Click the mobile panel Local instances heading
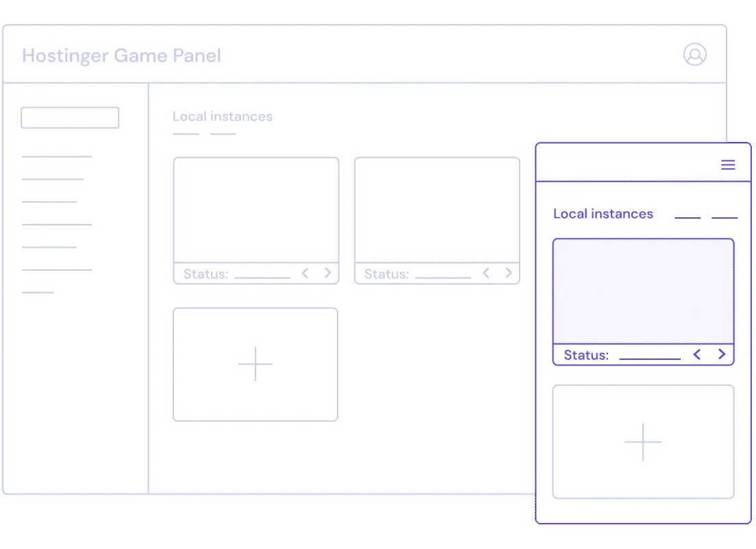Viewport: 756px width, 549px height. click(603, 214)
